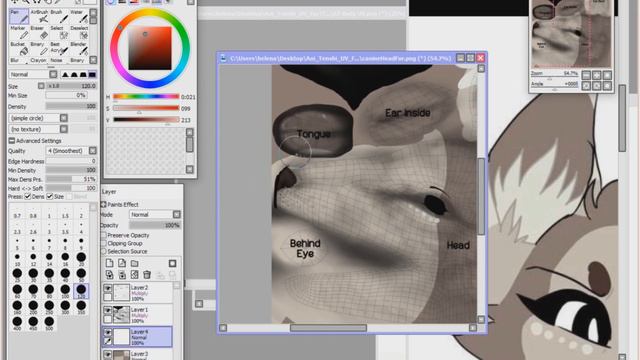Image resolution: width=640 pixels, height=360 pixels.
Task: Open the brush blending mode Normal dropdown
Action: click(33, 75)
